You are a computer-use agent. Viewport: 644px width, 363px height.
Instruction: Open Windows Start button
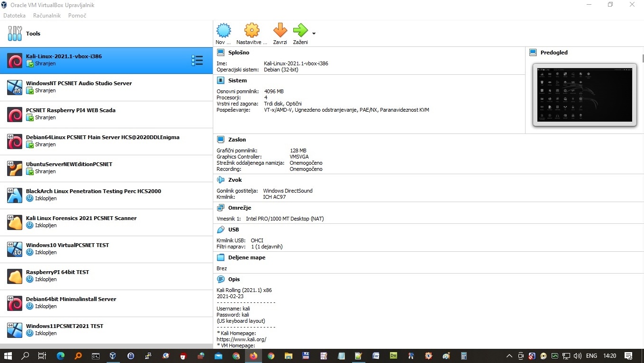8,356
